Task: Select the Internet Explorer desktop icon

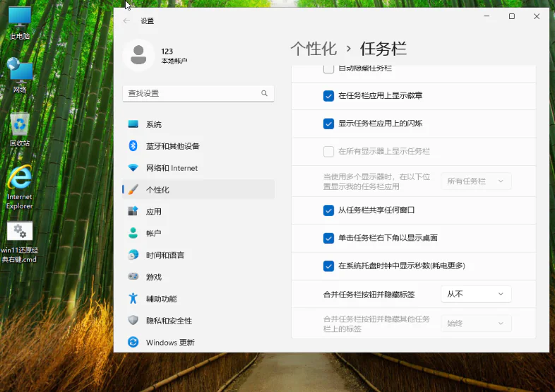Action: (20, 187)
